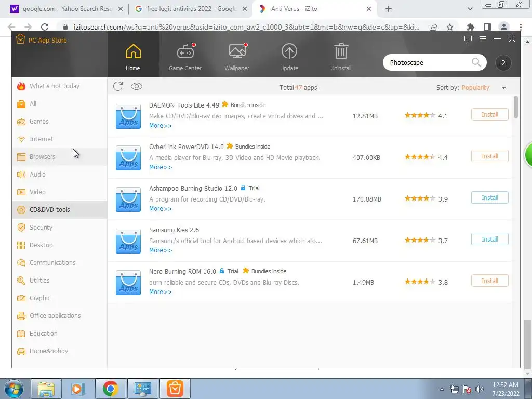This screenshot has height=399, width=532.
Task: Click the app list scrollbar thumb
Action: [x=516, y=107]
